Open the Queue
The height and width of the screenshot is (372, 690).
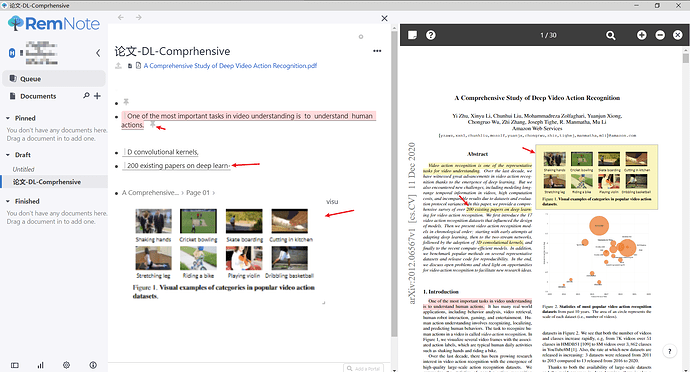[x=54, y=79]
